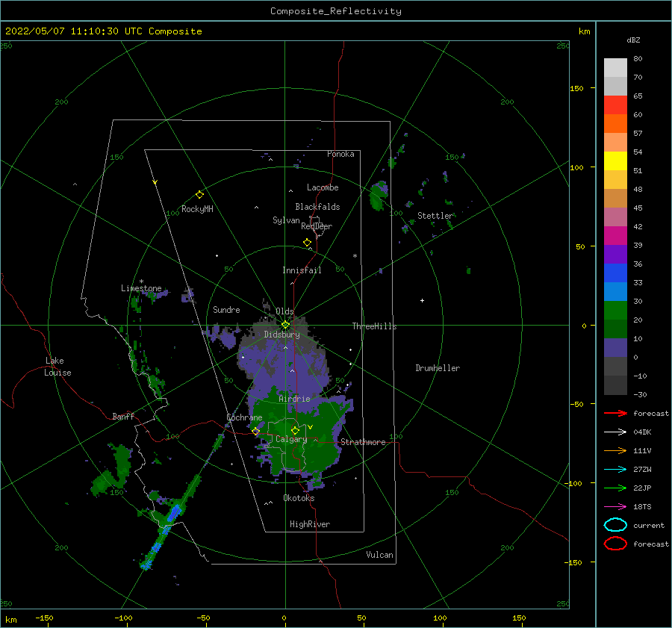This screenshot has height=628, width=672.
Task: Click the green echo cluster near Ponoka's east
Action: click(x=379, y=196)
